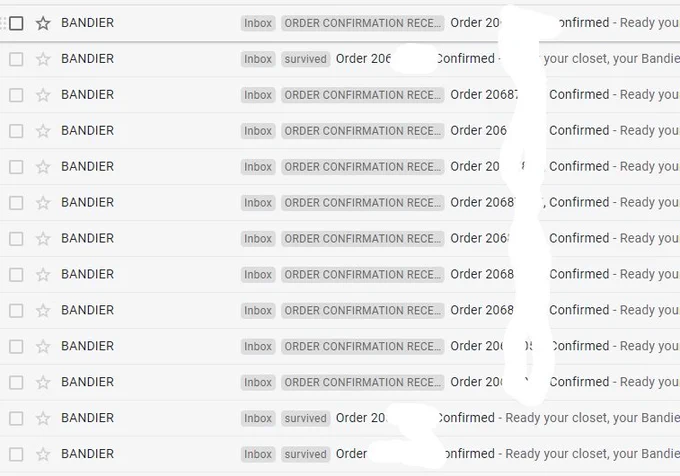Image resolution: width=680 pixels, height=476 pixels.
Task: Tick the fourth email row checkbox
Action: click(16, 131)
